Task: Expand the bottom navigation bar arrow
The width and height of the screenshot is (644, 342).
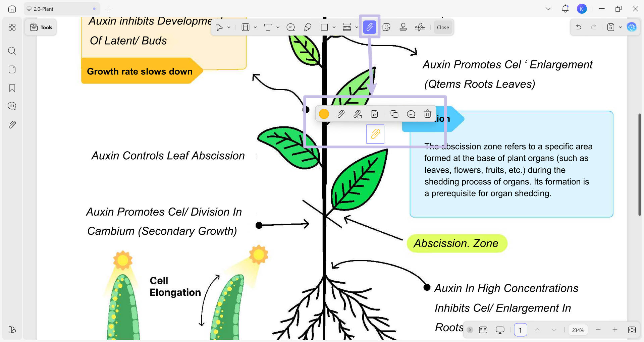Action: click(470, 330)
